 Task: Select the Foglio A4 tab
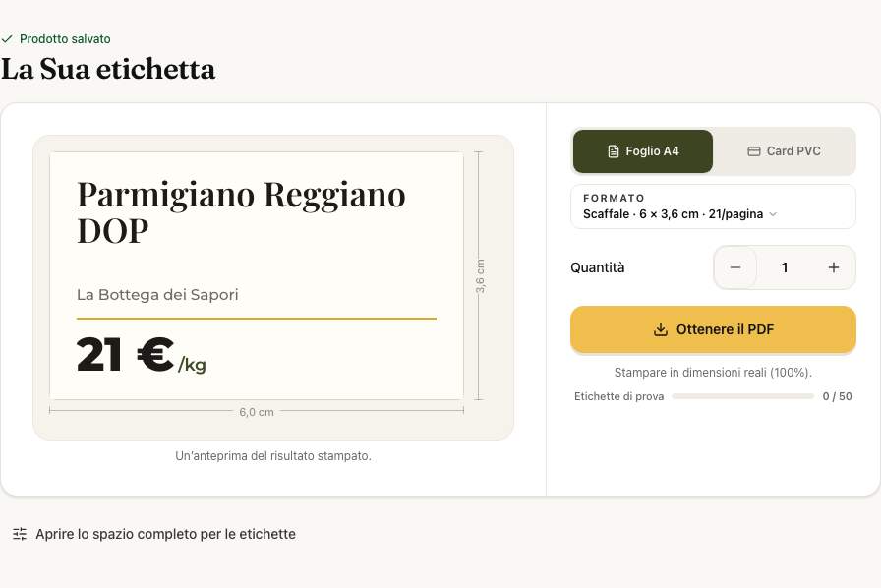click(643, 151)
